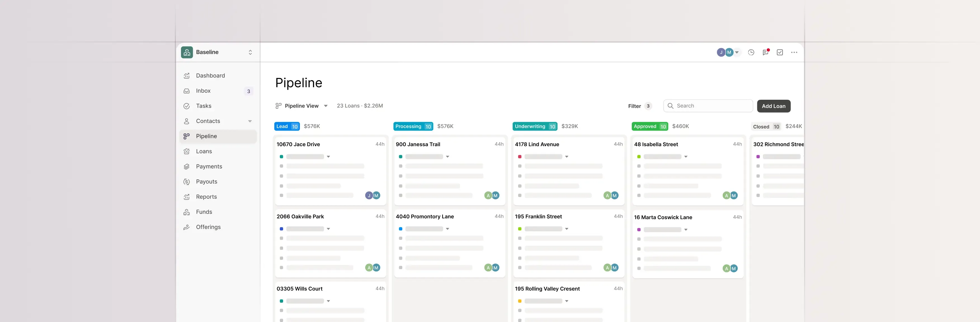Open Inbox with 3 unread items

(203, 91)
